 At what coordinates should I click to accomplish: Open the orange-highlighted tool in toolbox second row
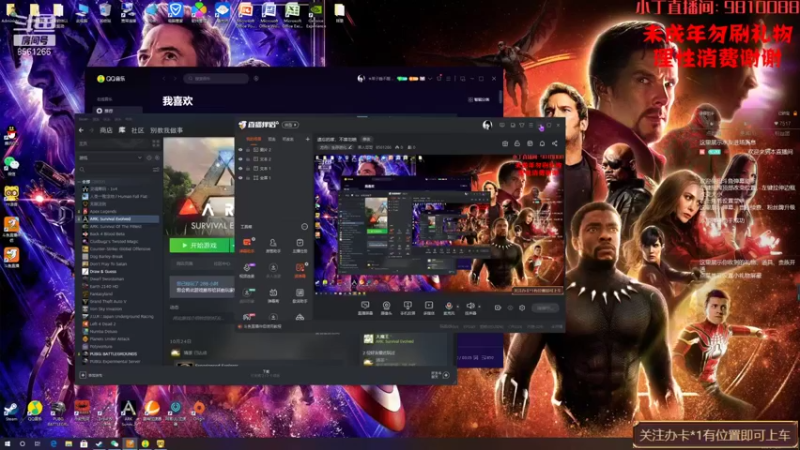tap(300, 269)
